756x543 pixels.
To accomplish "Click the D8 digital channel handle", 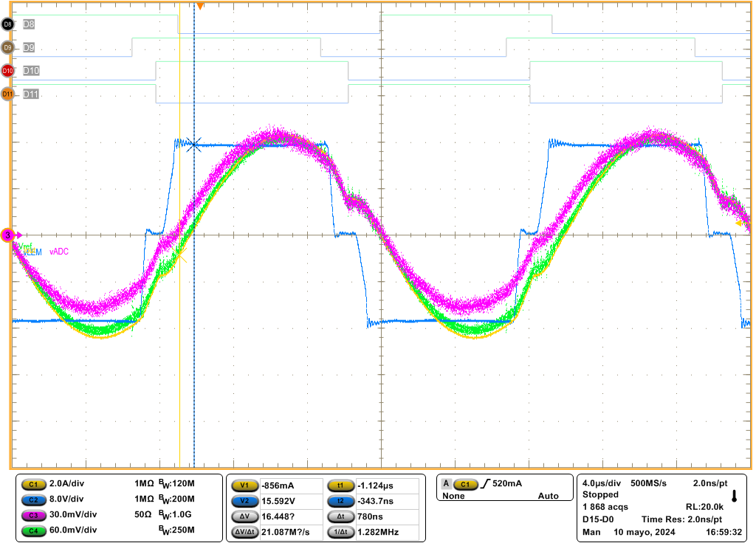I will pyautogui.click(x=8, y=24).
